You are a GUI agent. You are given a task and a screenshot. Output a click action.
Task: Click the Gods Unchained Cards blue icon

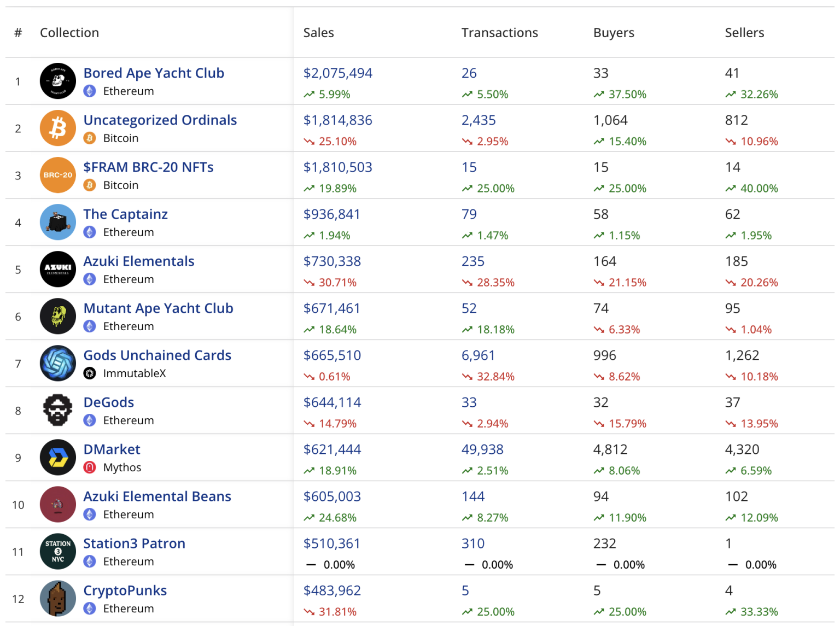pos(57,363)
